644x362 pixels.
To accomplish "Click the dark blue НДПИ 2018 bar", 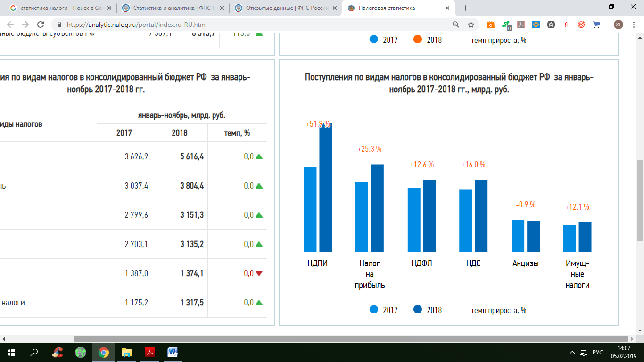I will point(326,187).
